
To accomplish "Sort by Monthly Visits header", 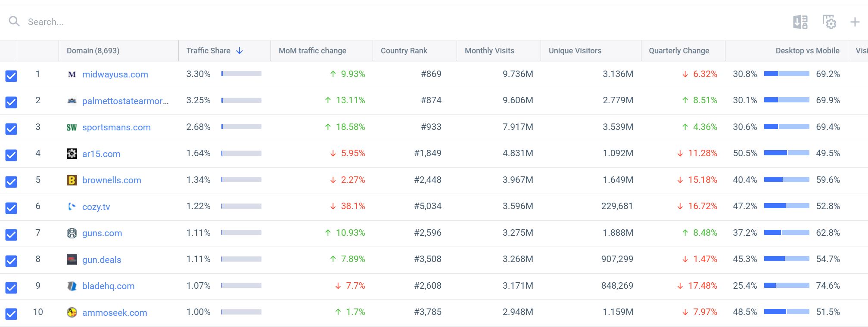I will [489, 51].
